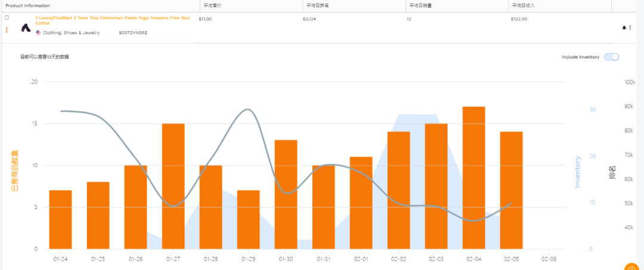Toggle the Include Inventory switch
This screenshot has height=270, width=644.
click(612, 57)
